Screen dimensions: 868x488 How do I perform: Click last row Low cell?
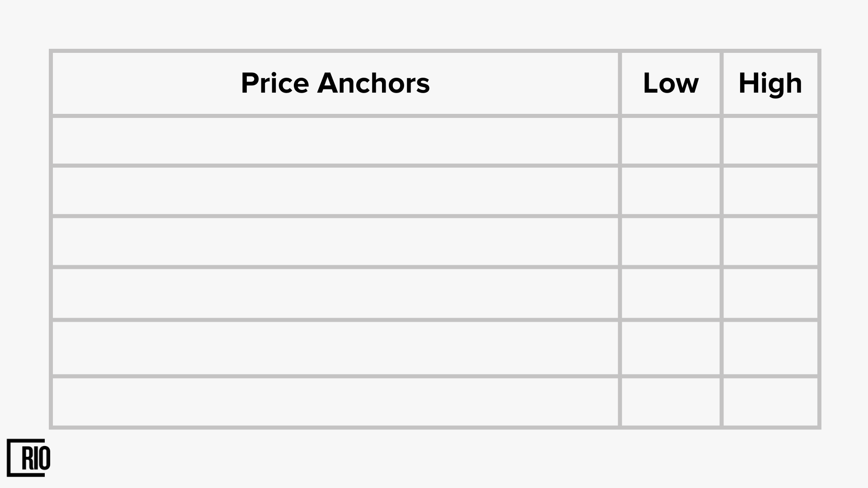671,402
